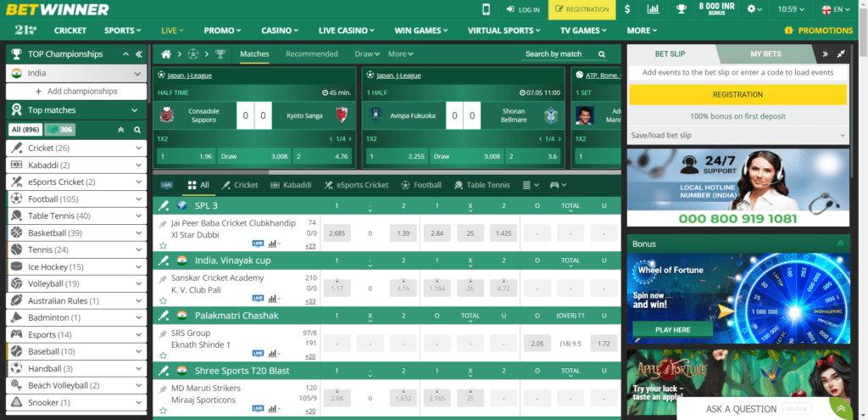Click the live stream monitor icon in sport filter
This screenshot has width=868, height=420.
tap(166, 185)
